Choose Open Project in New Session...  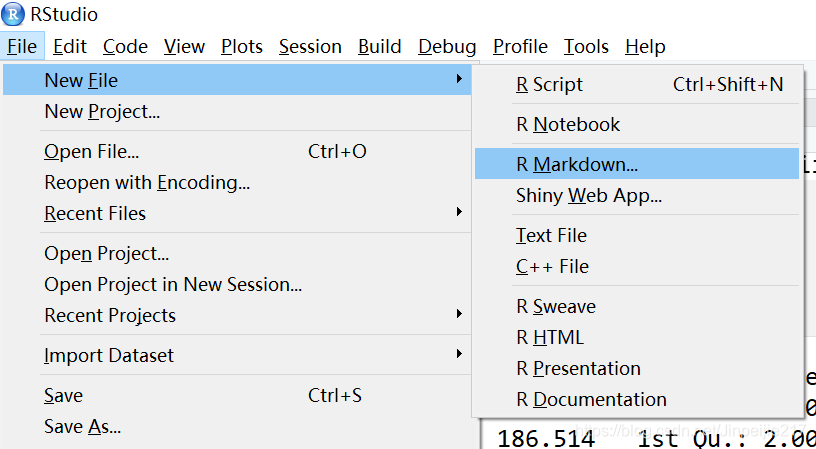(x=237, y=285)
